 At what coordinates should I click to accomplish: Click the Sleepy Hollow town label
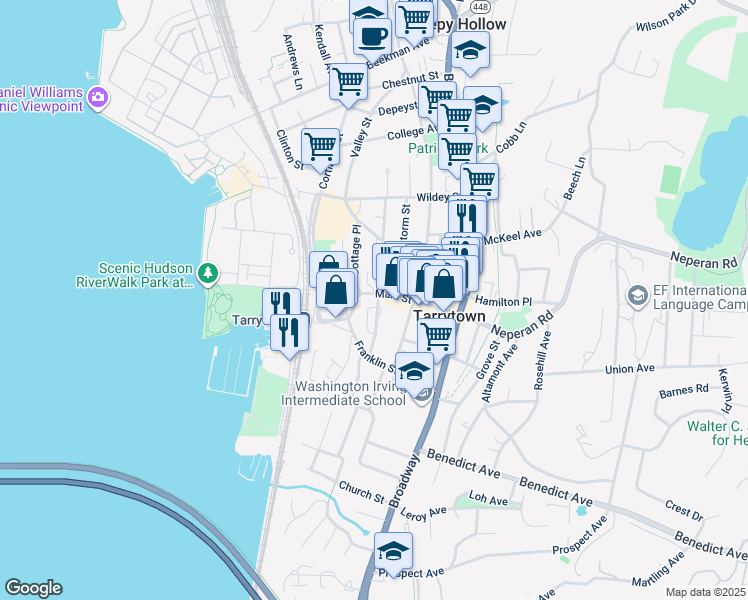(470, 24)
